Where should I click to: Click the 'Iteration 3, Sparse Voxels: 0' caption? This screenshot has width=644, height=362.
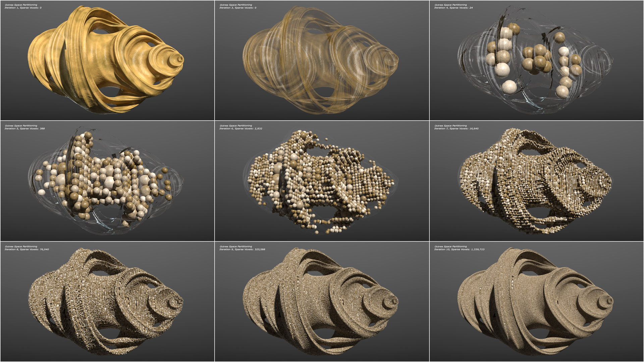click(x=238, y=8)
